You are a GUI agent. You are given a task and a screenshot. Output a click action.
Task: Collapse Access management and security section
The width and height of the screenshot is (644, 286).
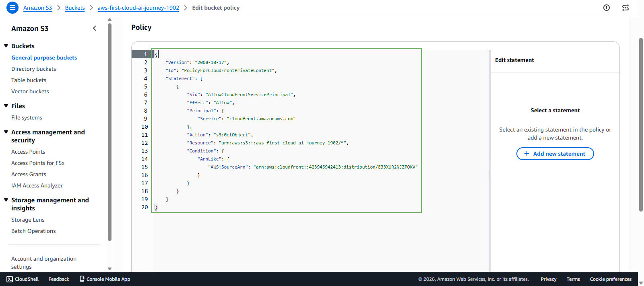click(6, 132)
